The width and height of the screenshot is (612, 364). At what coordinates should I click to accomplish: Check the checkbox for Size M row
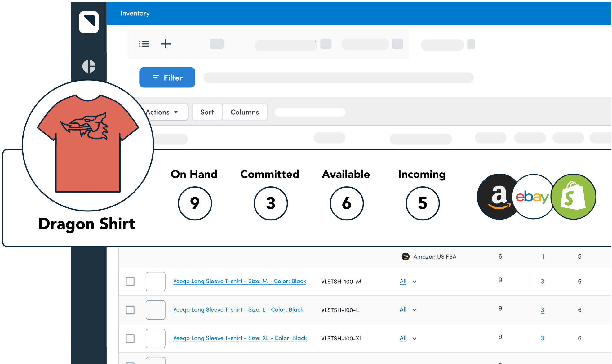tap(130, 282)
